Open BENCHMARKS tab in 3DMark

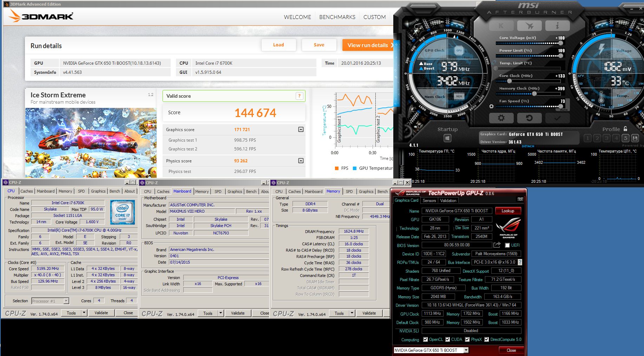point(337,17)
